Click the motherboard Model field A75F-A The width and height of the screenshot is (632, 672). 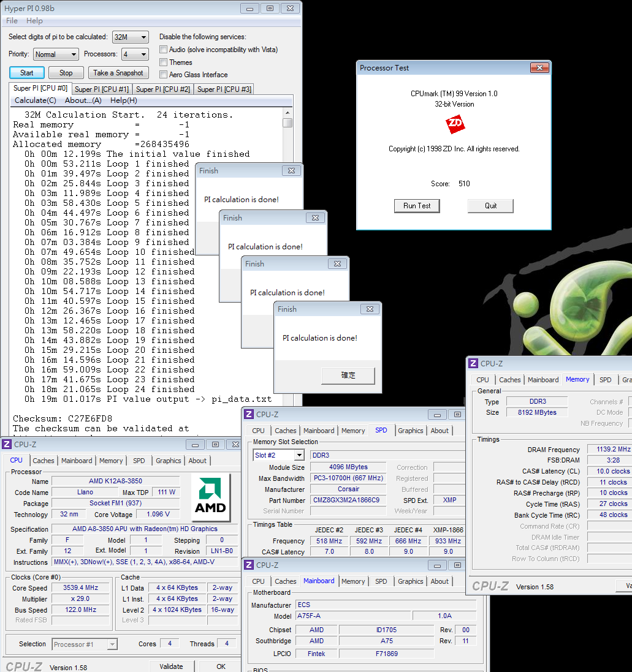click(x=353, y=616)
